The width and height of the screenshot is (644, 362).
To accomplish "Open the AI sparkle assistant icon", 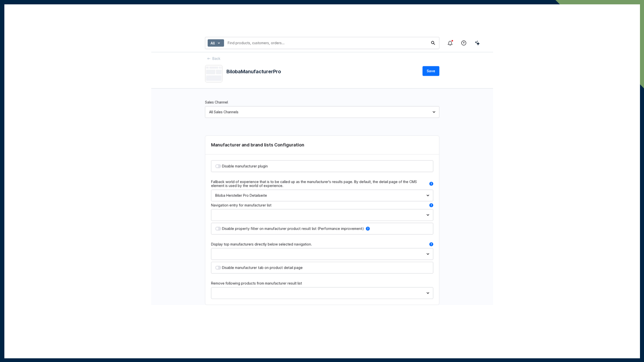I will coord(477,43).
